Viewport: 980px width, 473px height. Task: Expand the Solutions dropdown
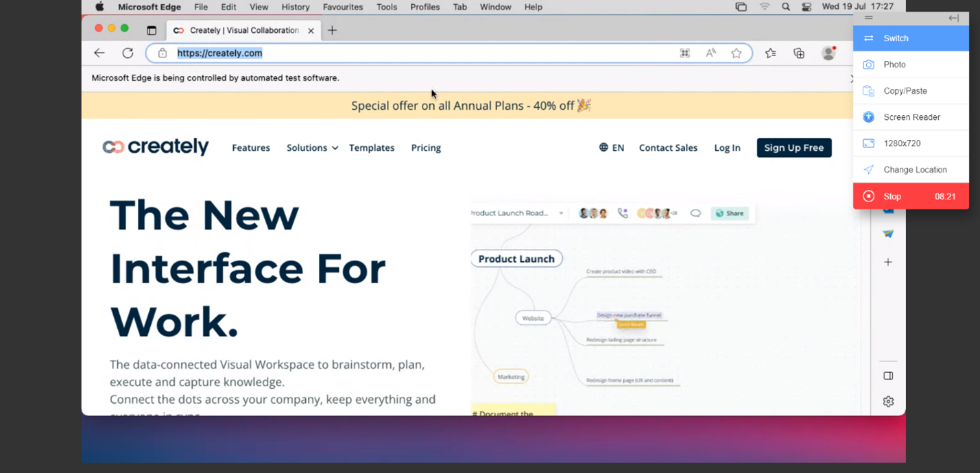coord(312,147)
